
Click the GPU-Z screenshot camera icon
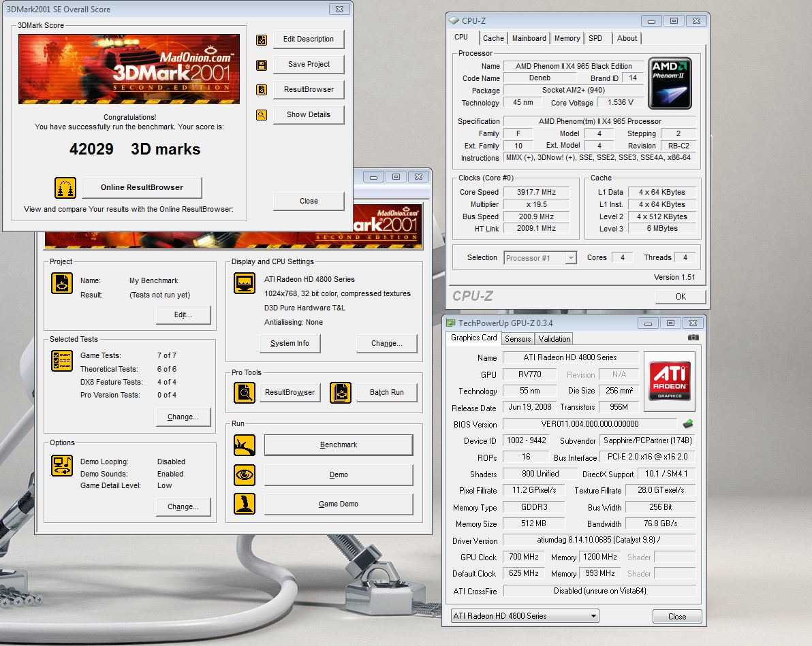[693, 338]
